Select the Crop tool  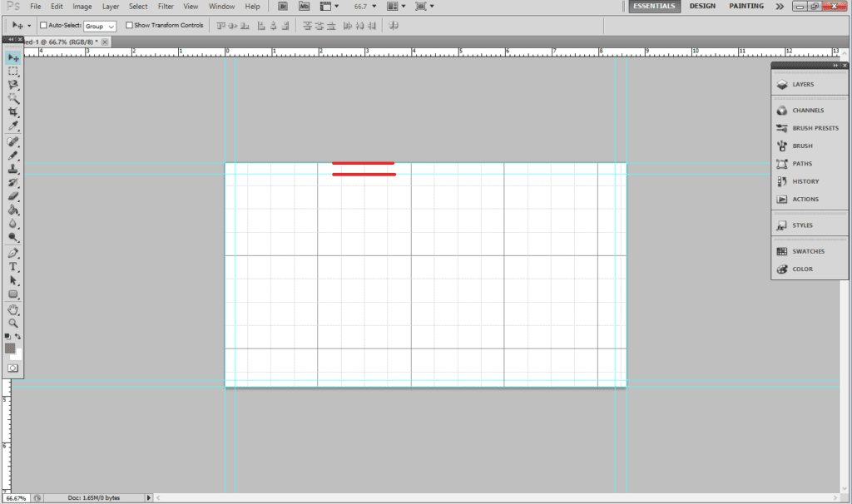(x=13, y=112)
